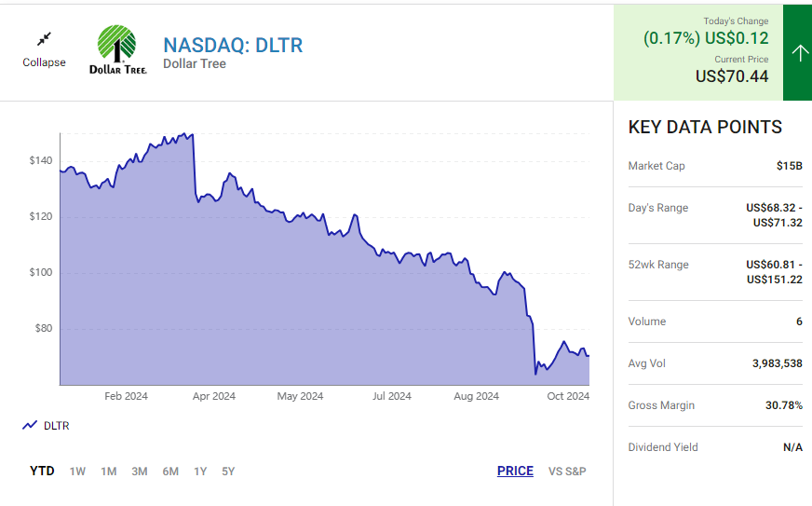Select the 1Y time range
The width and height of the screenshot is (812, 506).
(200, 472)
